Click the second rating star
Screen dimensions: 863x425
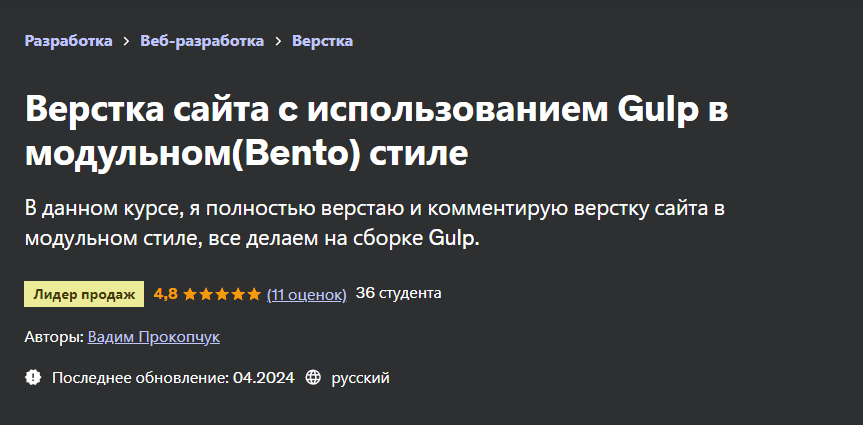[206, 294]
